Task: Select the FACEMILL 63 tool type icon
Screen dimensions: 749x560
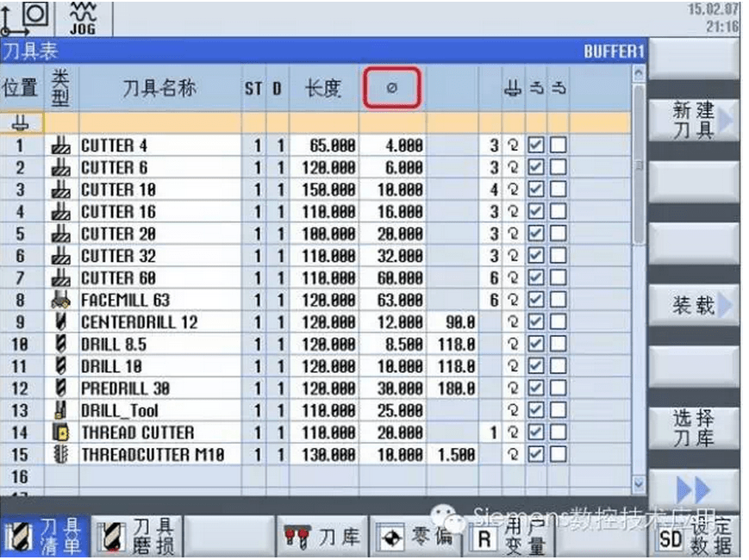Action: pyautogui.click(x=60, y=300)
